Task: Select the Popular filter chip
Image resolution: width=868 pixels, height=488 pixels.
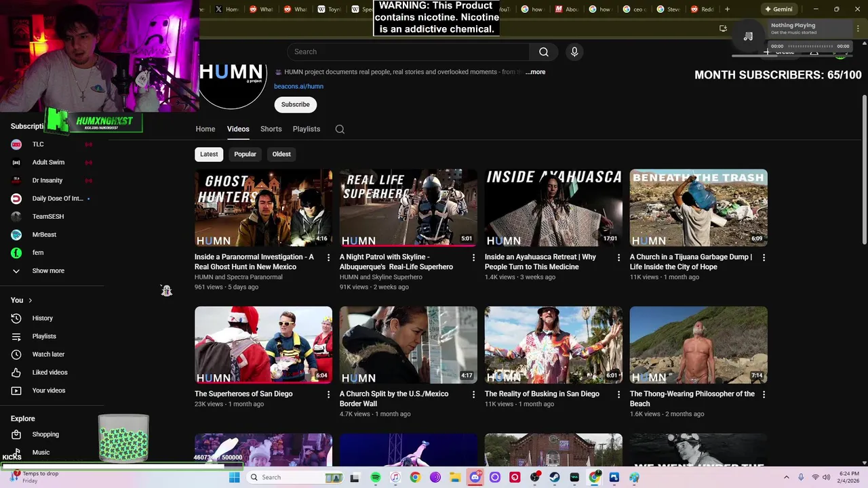Action: click(245, 154)
